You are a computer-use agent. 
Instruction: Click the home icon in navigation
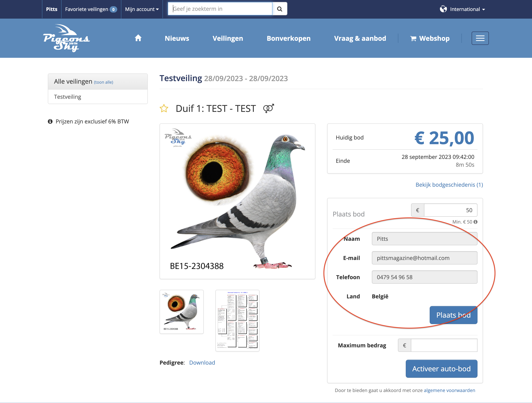[x=138, y=38]
